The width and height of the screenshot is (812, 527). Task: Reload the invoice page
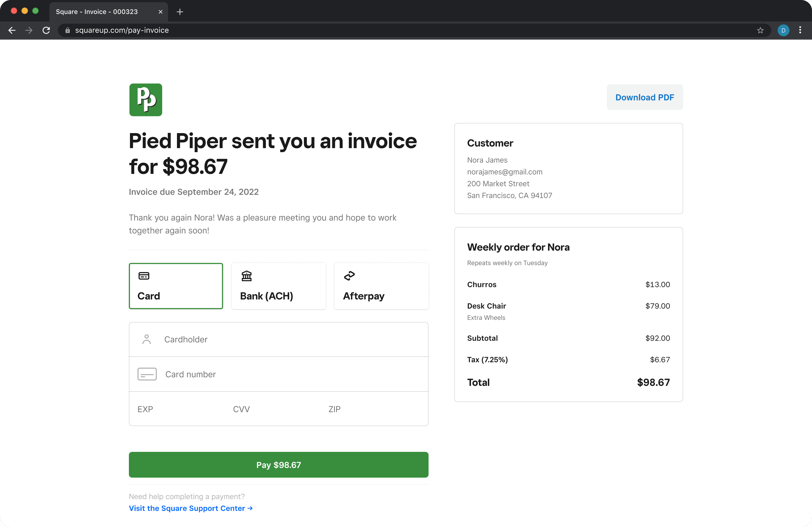point(46,30)
